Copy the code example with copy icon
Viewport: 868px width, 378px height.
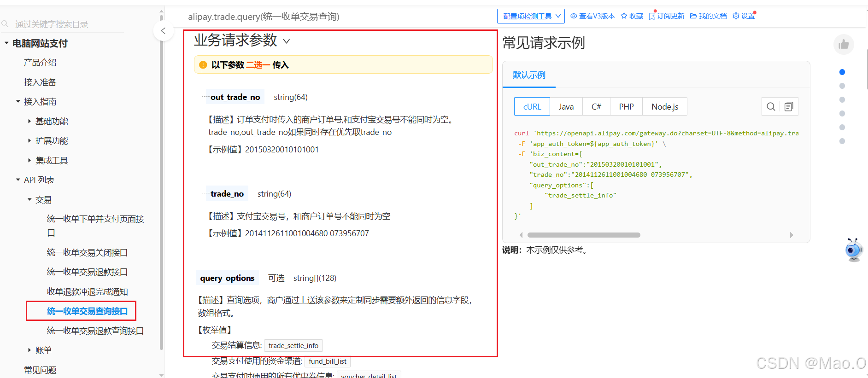[789, 107]
